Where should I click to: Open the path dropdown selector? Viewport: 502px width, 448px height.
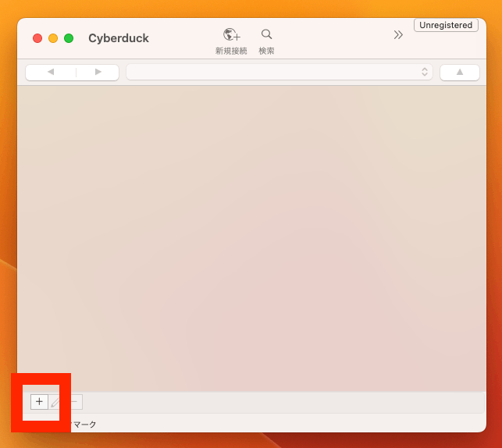279,72
